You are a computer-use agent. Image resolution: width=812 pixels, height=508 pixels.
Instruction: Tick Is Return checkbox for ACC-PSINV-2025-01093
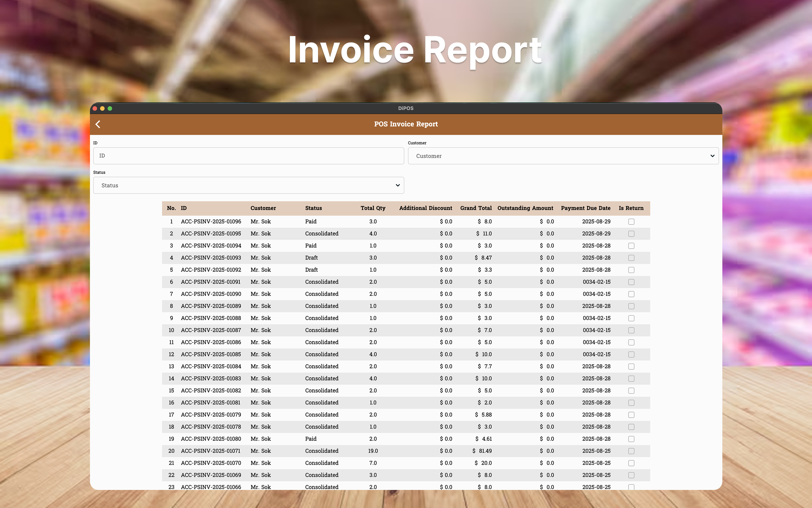pos(631,258)
